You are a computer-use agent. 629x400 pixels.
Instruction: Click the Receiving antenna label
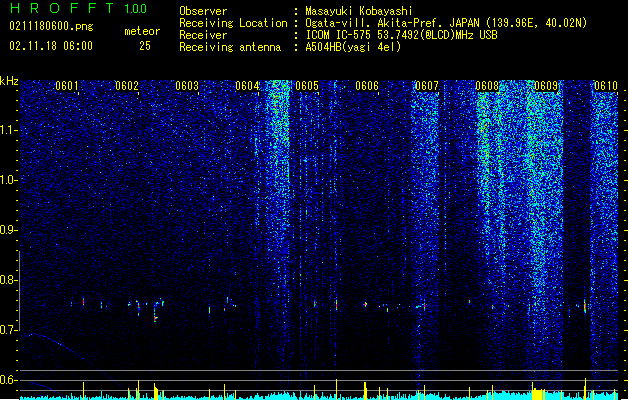pyautogui.click(x=230, y=47)
